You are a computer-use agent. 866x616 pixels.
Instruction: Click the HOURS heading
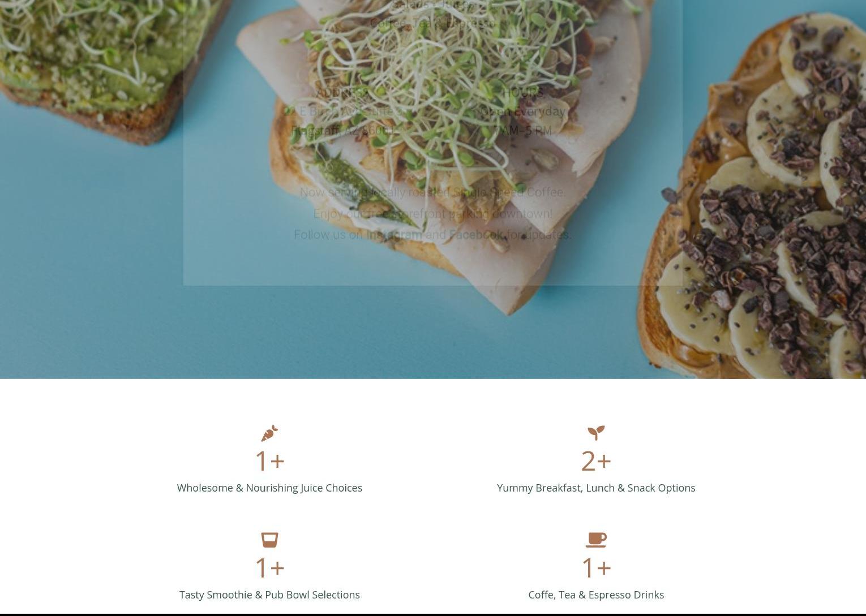pos(523,92)
